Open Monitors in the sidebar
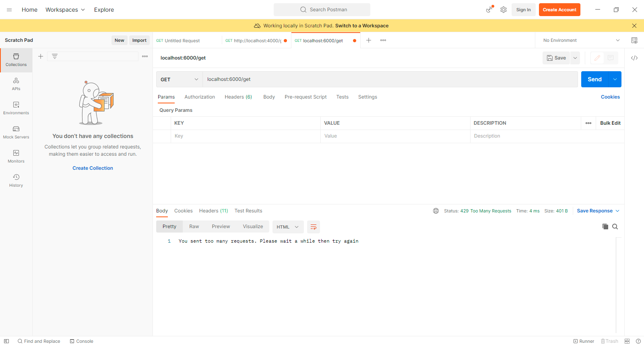 tap(16, 157)
